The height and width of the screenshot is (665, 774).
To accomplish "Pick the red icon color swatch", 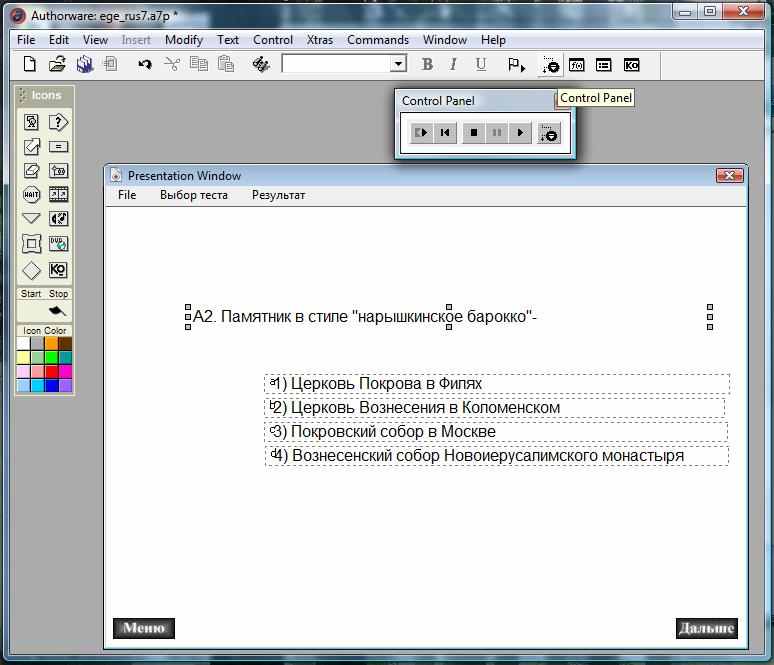I will 51,372.
